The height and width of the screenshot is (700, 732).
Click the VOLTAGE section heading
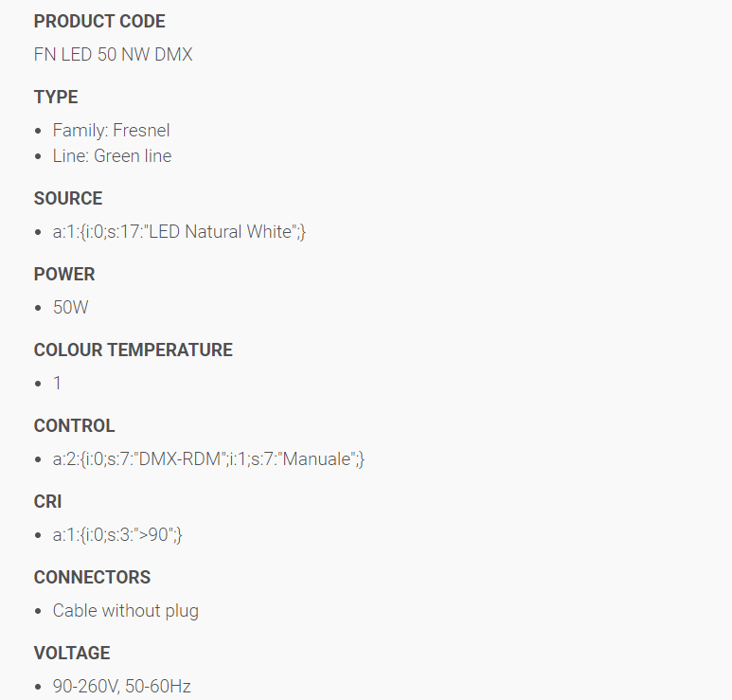72,654
